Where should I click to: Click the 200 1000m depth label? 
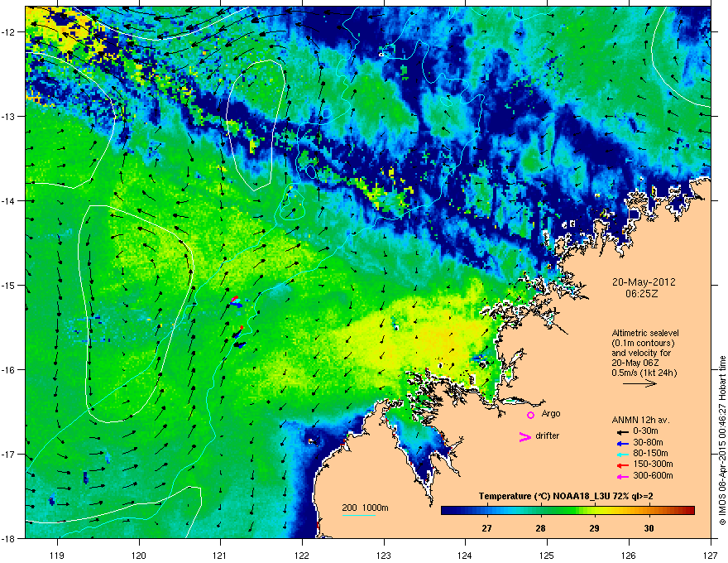point(365,508)
